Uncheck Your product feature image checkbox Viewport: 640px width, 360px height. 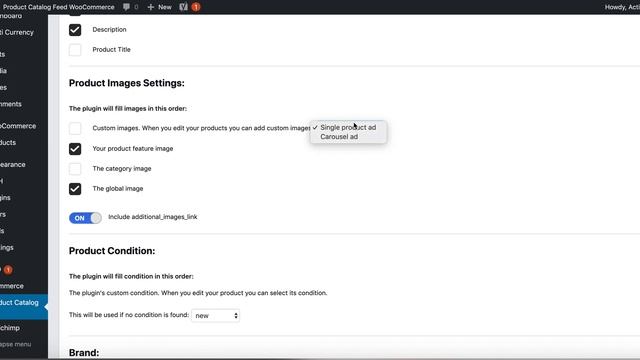click(x=75, y=149)
